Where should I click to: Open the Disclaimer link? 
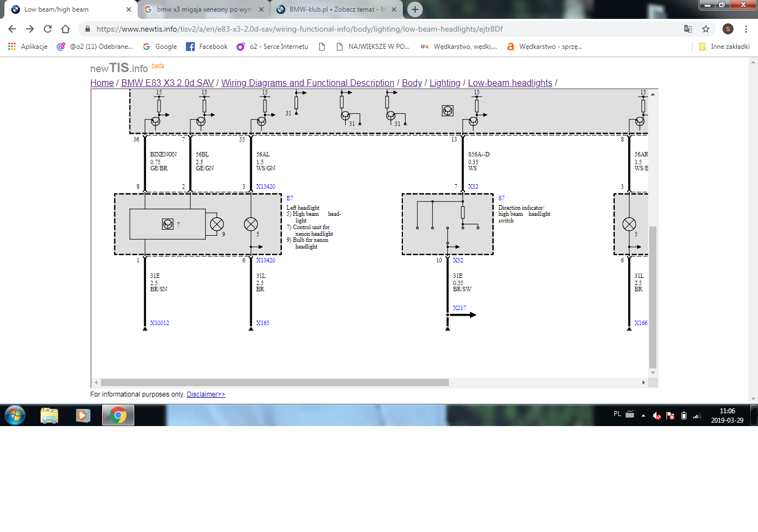coord(206,394)
